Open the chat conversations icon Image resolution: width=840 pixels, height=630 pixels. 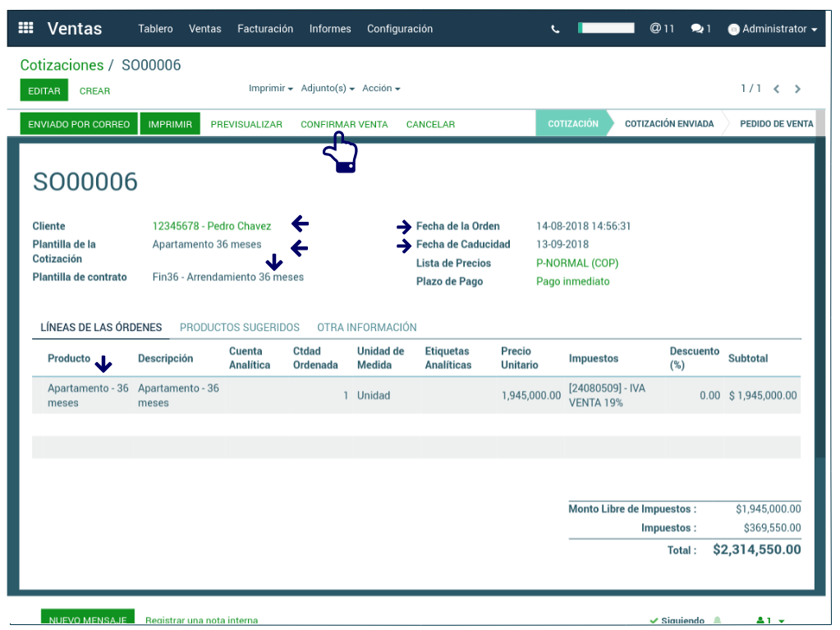(700, 29)
